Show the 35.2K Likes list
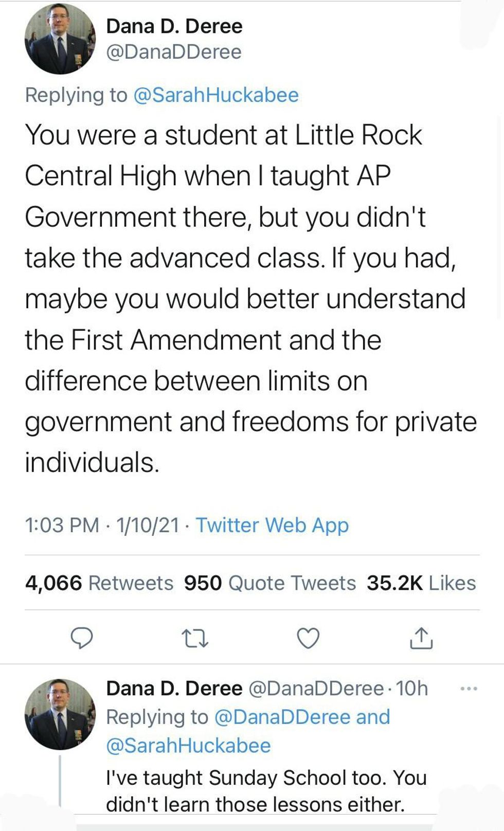504x831 pixels. click(x=421, y=583)
